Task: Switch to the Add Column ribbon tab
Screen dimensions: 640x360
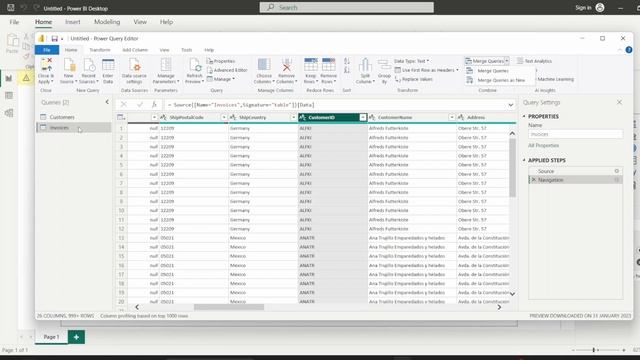Action: click(135, 50)
